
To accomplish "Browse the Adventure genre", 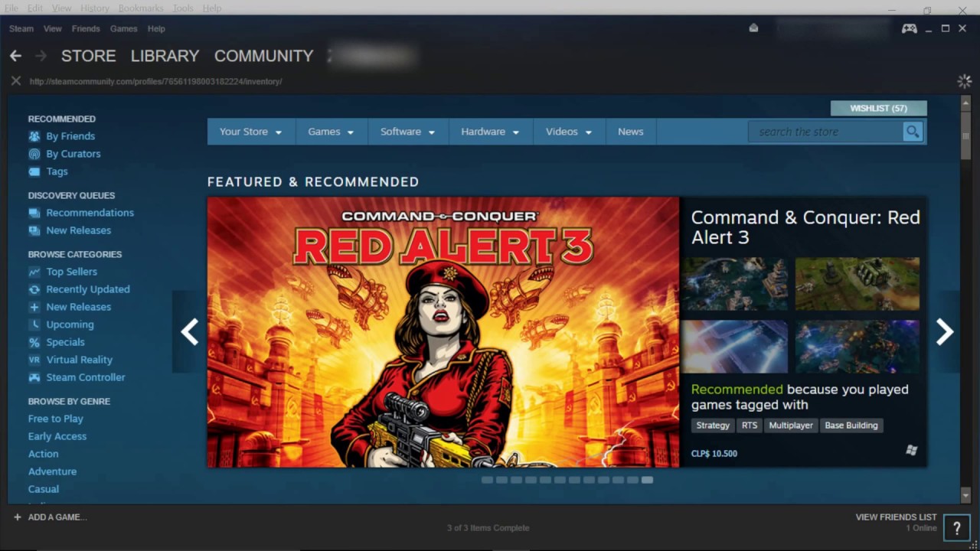I will click(52, 471).
